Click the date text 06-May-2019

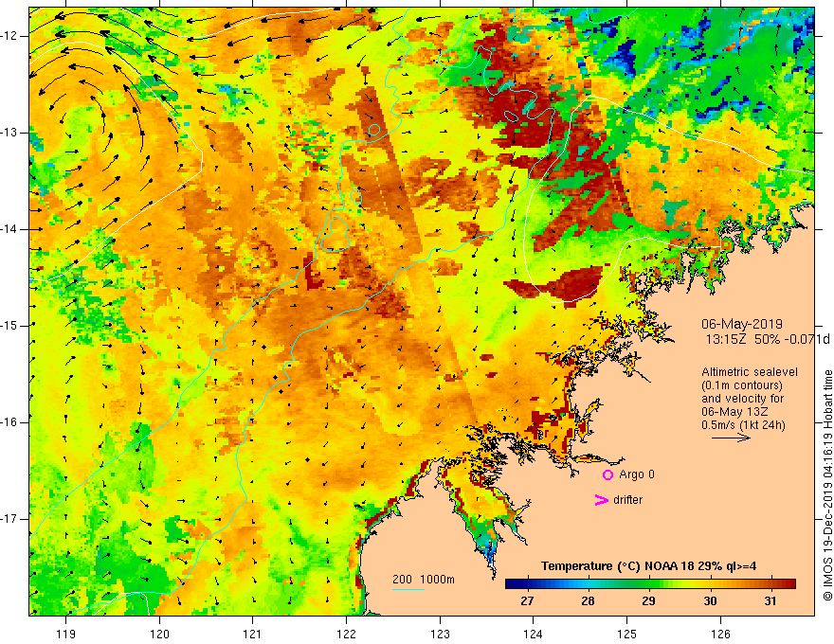pyautogui.click(x=741, y=324)
